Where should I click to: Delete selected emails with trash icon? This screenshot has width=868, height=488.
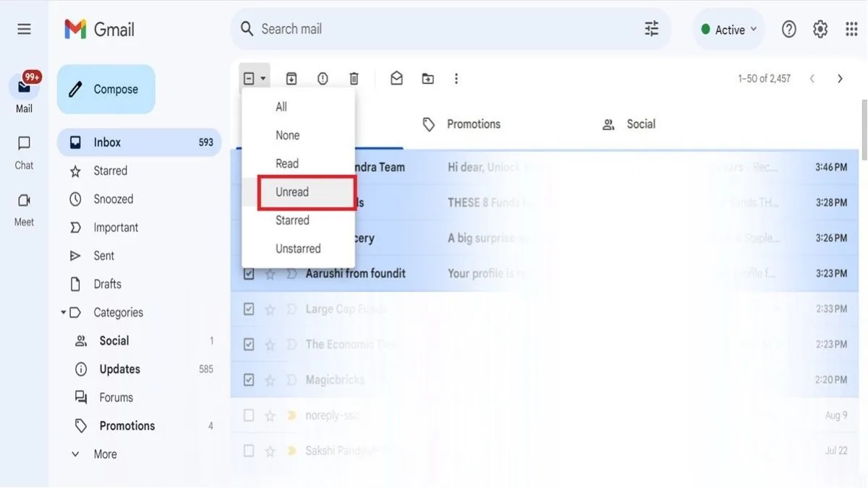click(354, 78)
